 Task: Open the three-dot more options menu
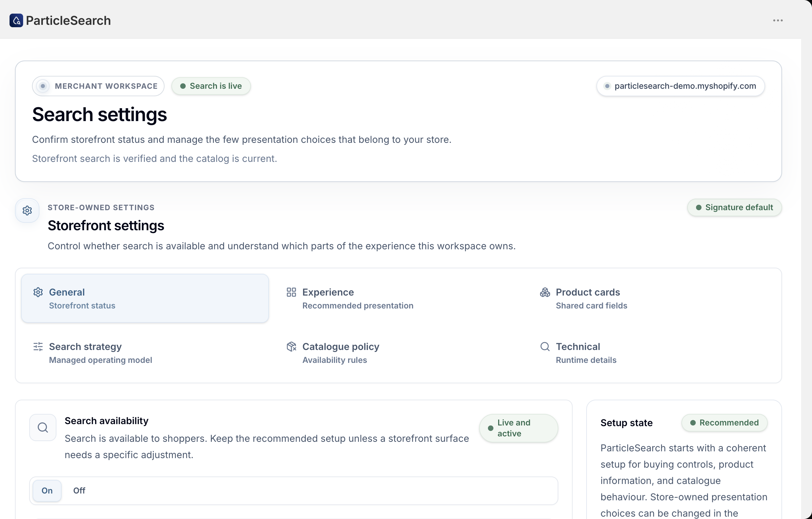tap(778, 20)
